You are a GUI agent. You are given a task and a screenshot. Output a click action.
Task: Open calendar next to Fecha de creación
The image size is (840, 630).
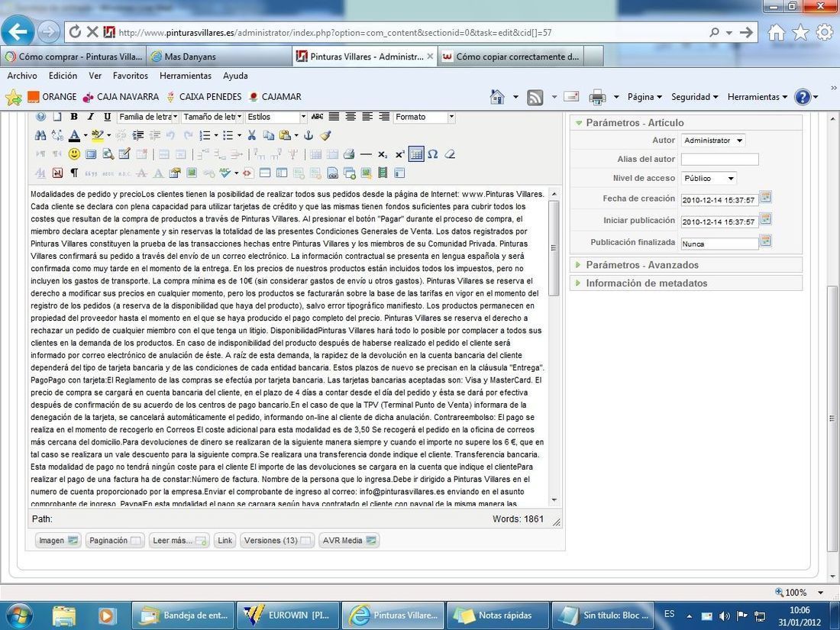tap(766, 197)
